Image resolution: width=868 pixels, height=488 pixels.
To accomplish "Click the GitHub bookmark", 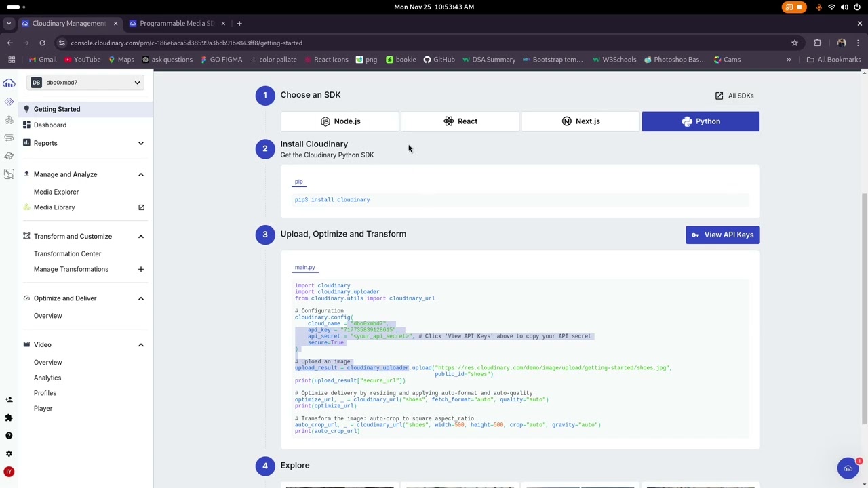I will 439,60.
